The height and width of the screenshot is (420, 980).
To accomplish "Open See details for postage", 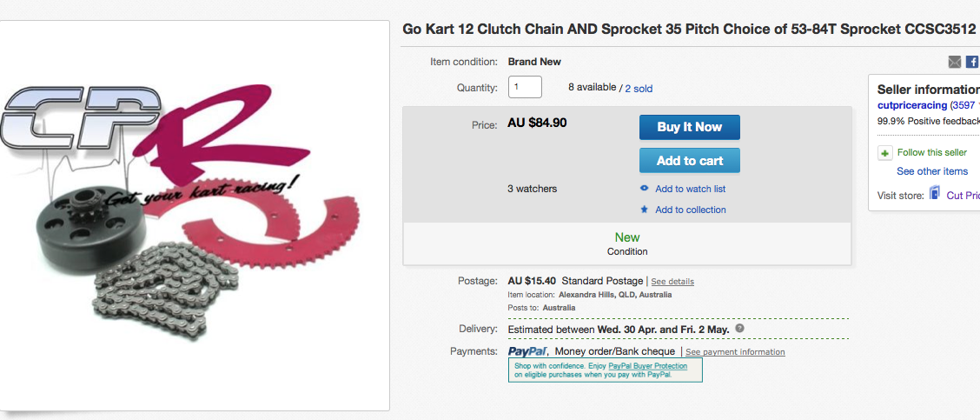I will click(672, 282).
